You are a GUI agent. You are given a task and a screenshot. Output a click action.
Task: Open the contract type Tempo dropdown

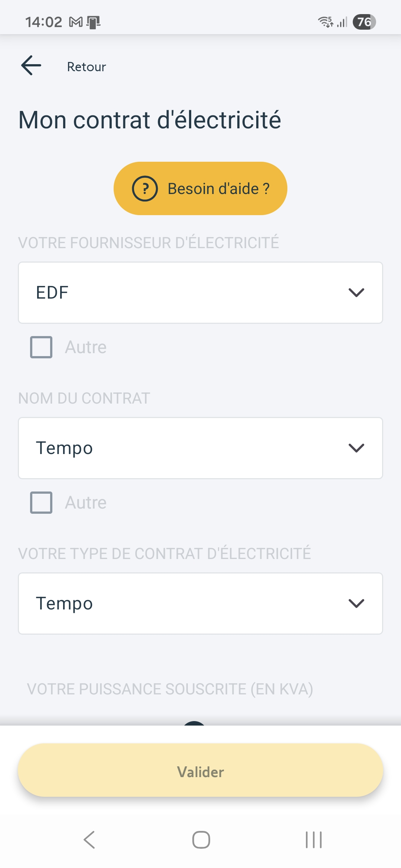point(186,604)
